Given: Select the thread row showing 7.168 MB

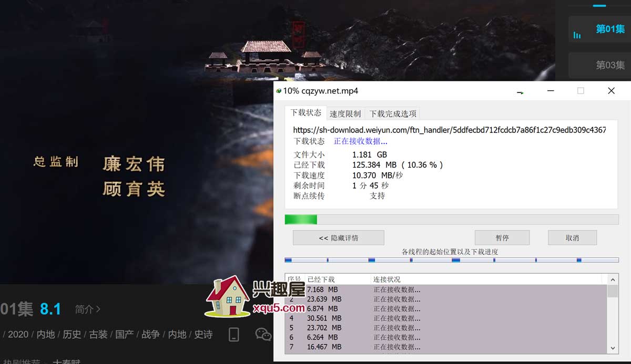Looking at the screenshot, I should coord(446,289).
